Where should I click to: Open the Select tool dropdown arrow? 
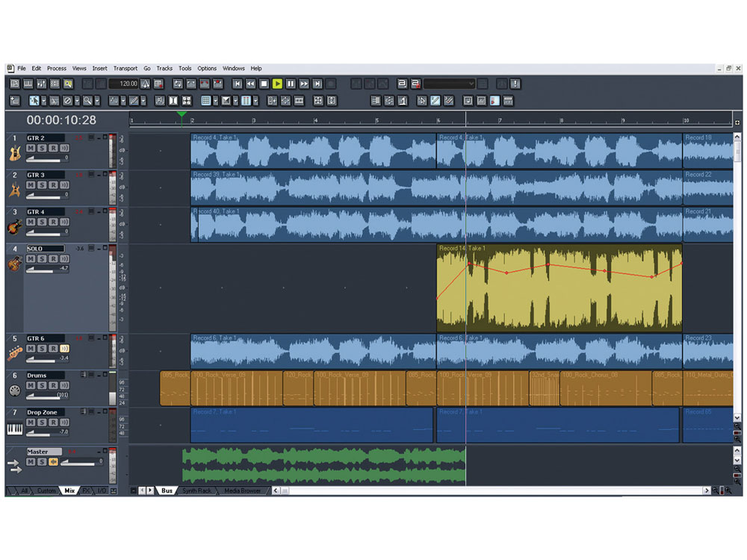45,101
